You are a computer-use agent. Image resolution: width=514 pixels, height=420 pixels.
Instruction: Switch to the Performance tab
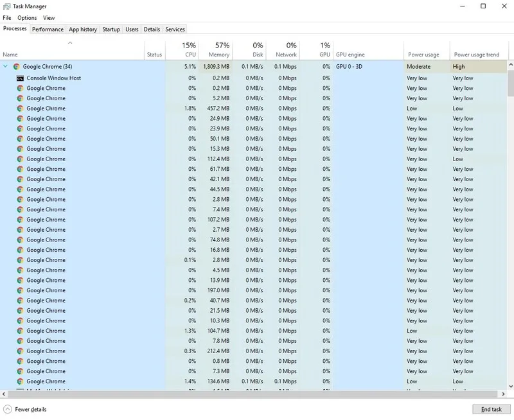click(x=48, y=29)
